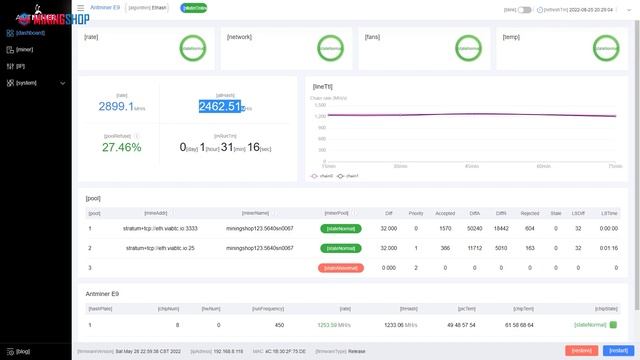The height and width of the screenshot is (360, 640).
Task: Click the system icon in the sidebar
Action: 10,83
